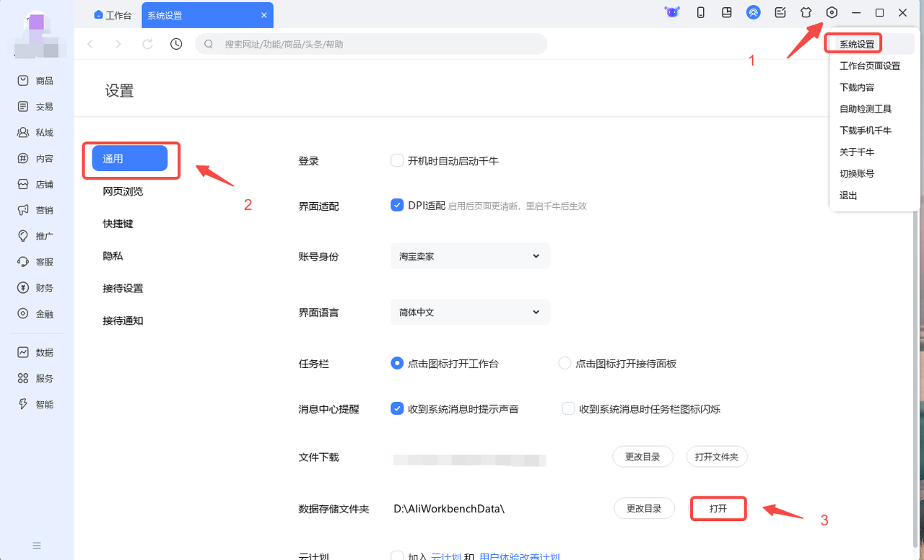Enable 开机时自动启动千牛 checkbox
The height and width of the screenshot is (560, 924).
click(x=397, y=160)
